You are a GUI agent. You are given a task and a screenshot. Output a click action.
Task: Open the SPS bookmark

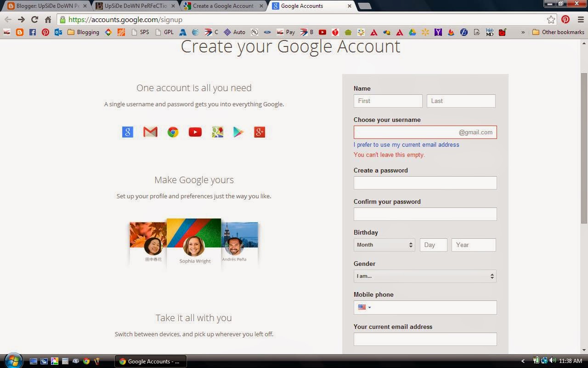tap(140, 32)
